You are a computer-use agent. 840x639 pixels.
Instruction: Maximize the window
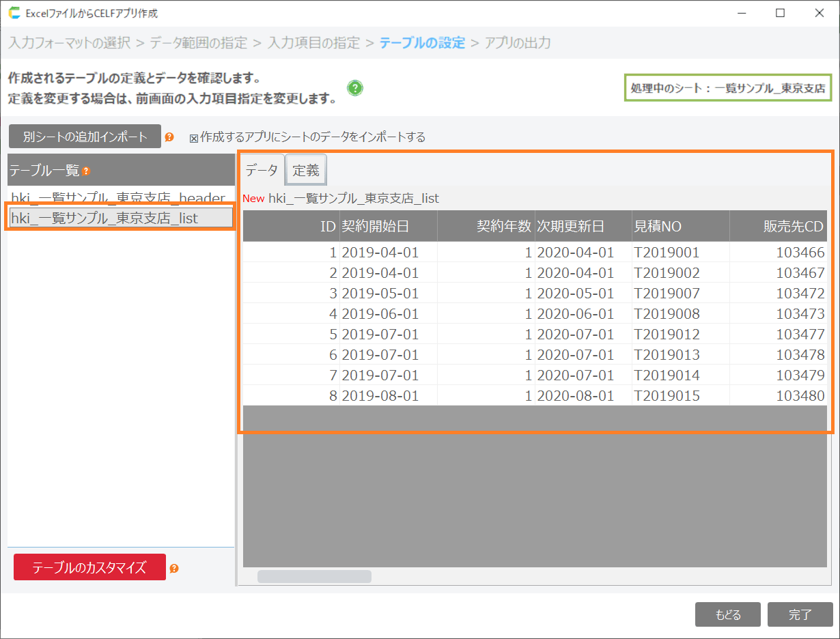click(x=780, y=13)
